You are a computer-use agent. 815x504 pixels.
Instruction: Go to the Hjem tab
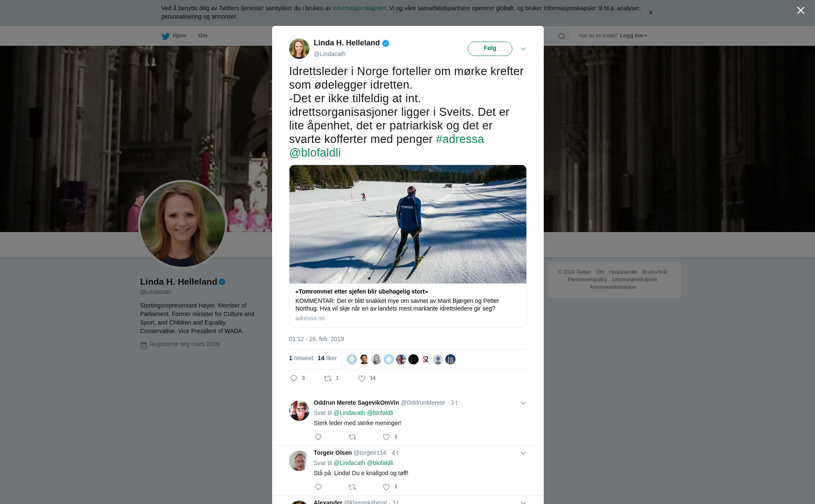click(x=179, y=36)
